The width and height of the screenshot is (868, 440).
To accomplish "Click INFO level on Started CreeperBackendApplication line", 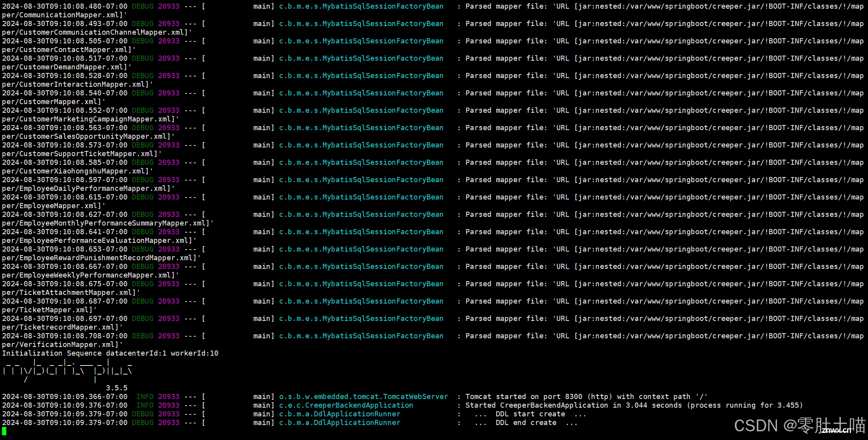I will [x=145, y=405].
